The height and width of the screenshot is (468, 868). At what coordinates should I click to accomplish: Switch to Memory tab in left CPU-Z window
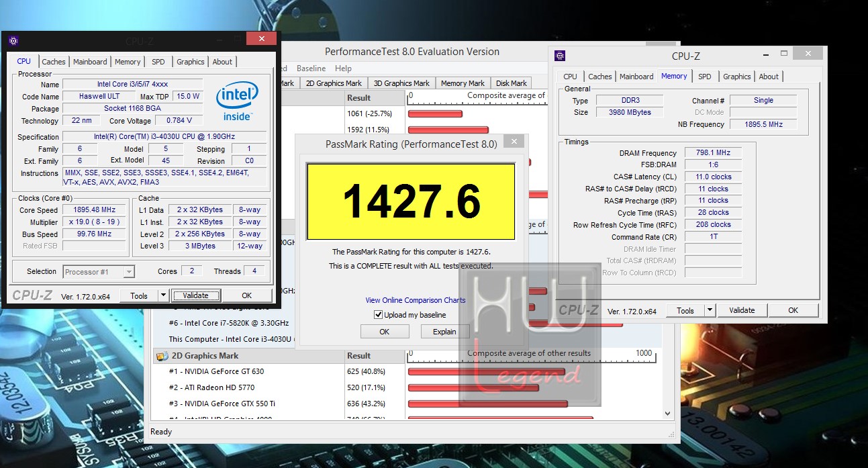tap(128, 62)
